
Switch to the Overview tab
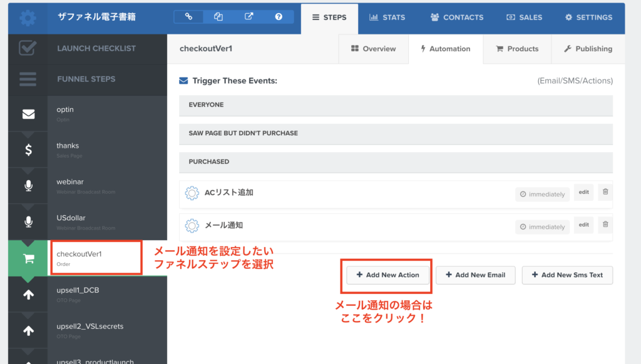(374, 49)
